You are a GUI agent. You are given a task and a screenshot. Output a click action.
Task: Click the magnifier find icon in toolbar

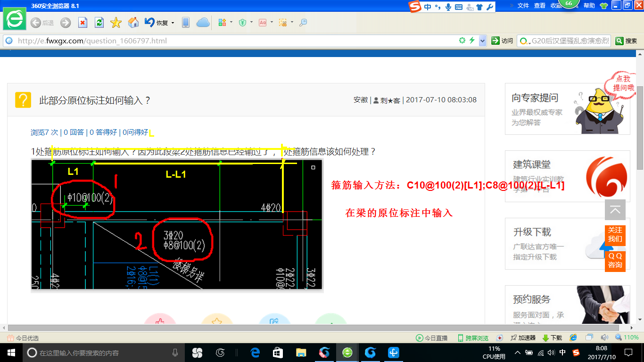click(x=303, y=22)
